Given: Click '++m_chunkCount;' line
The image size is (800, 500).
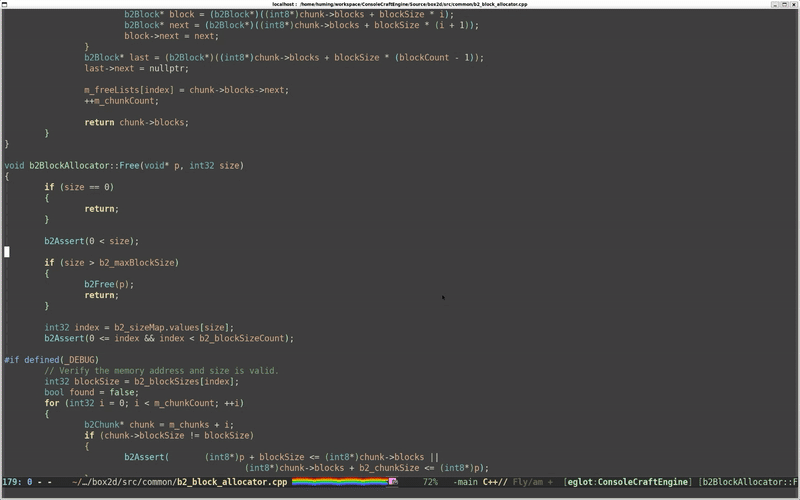Looking at the screenshot, I should pyautogui.click(x=121, y=101).
